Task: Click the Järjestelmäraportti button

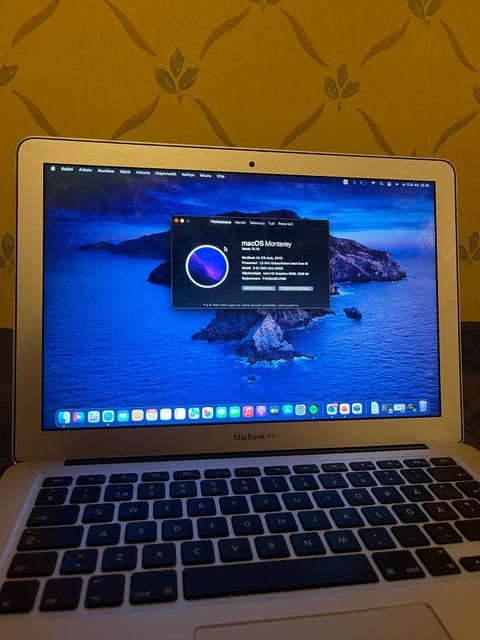Action: click(x=259, y=288)
